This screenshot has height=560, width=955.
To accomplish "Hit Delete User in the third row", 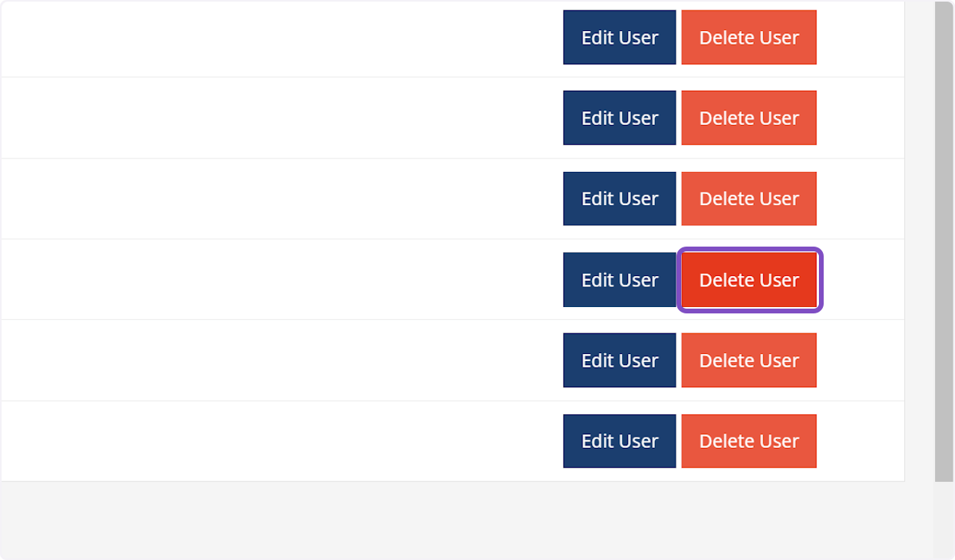I will pyautogui.click(x=748, y=199).
